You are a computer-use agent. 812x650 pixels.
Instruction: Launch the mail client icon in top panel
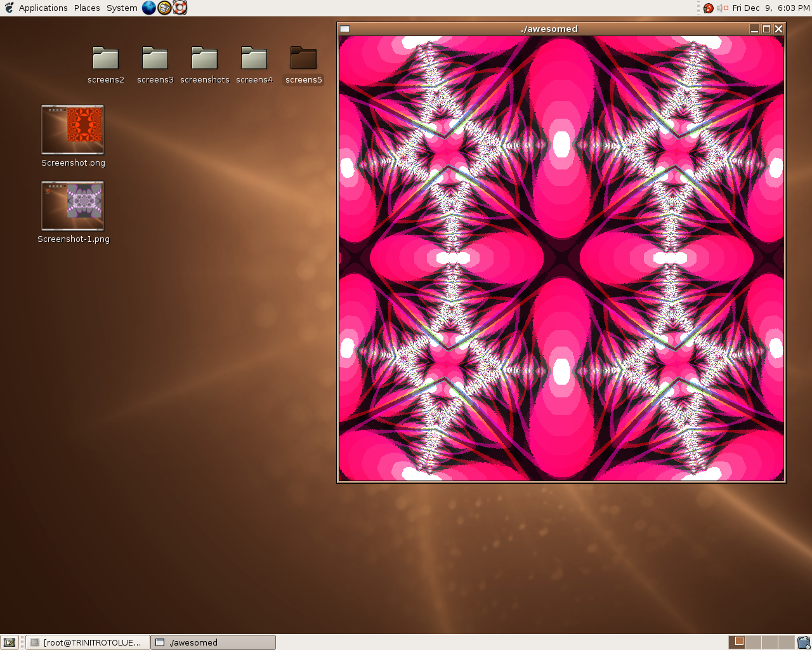click(165, 8)
